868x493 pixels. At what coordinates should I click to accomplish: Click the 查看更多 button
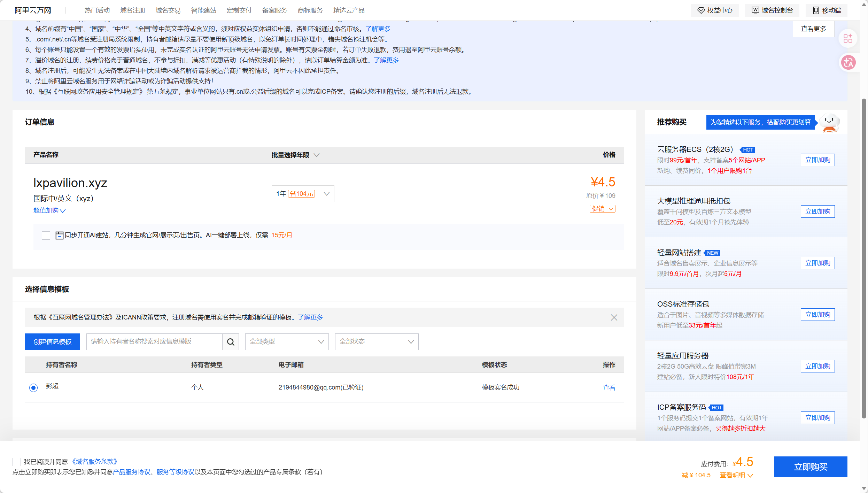[x=813, y=29]
